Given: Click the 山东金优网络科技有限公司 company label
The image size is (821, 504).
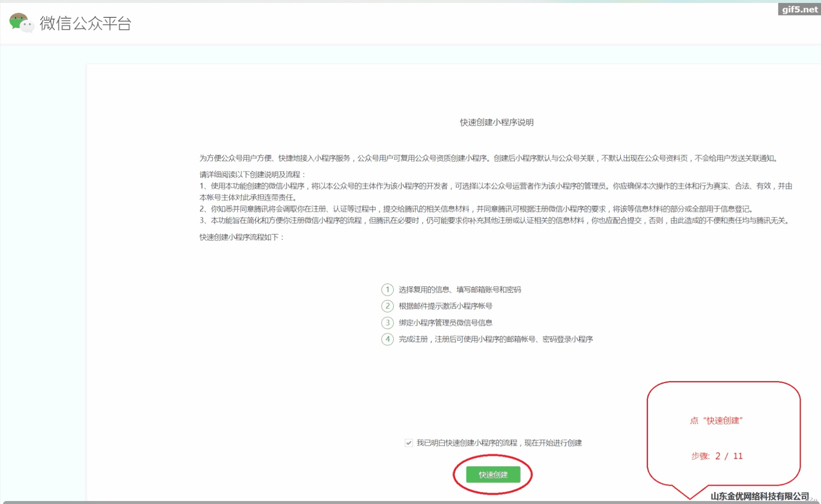Looking at the screenshot, I should [759, 496].
